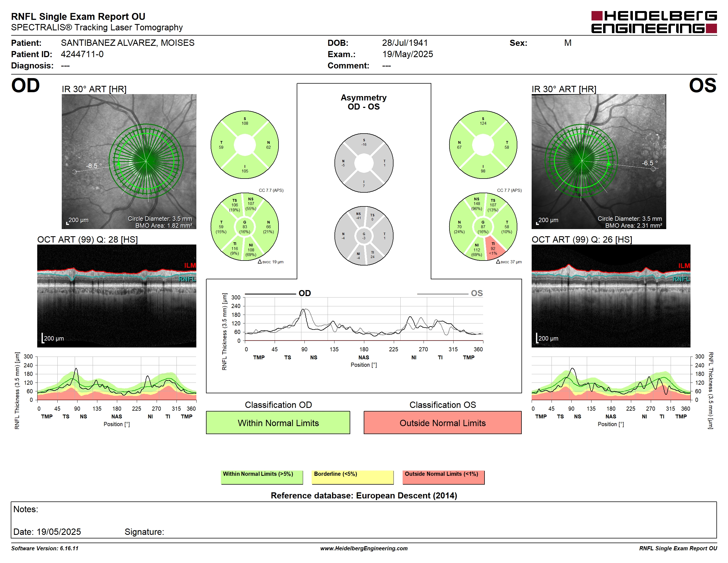Screen dimensions: 728x563
Task: Select the OS classification Outside Normal Limits box
Action: pyautogui.click(x=443, y=423)
